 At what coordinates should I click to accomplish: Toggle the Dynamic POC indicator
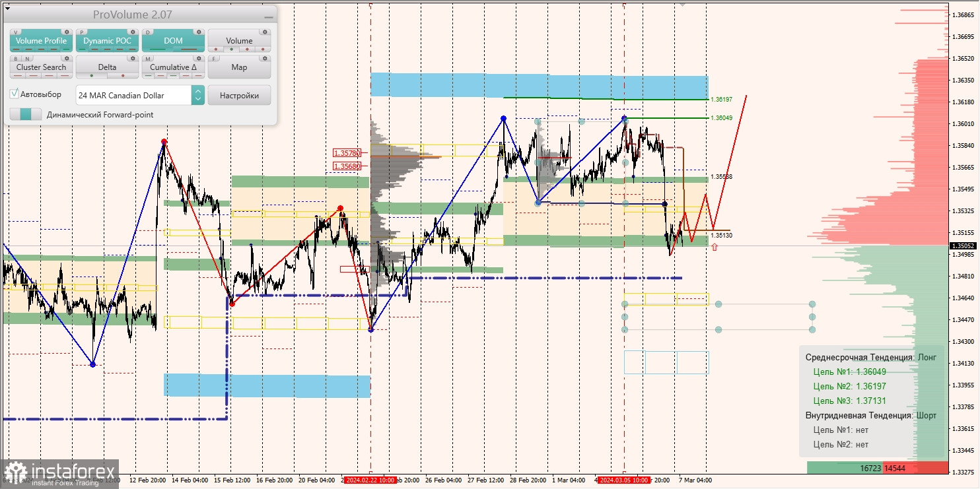tap(107, 41)
